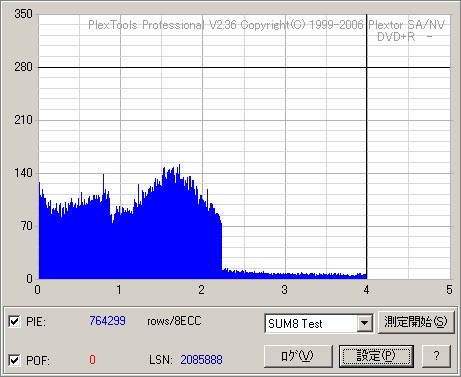Click the DVD+R disc type label

pos(396,37)
